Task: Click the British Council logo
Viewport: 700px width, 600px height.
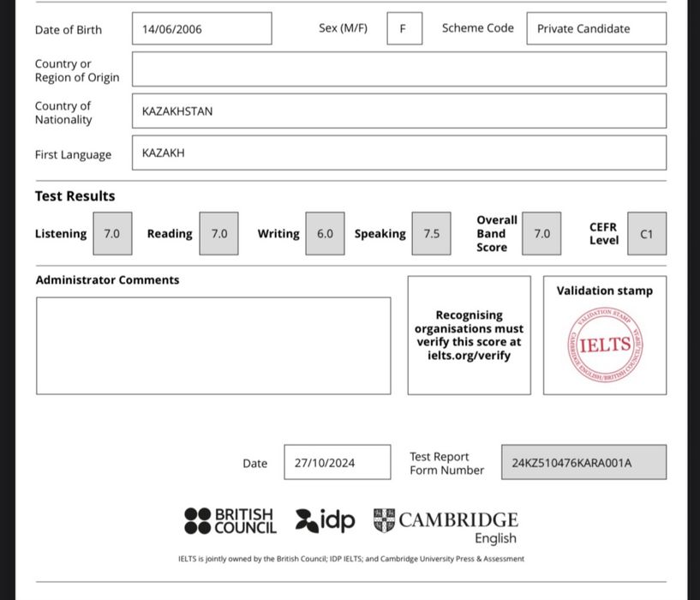Action: (230, 521)
